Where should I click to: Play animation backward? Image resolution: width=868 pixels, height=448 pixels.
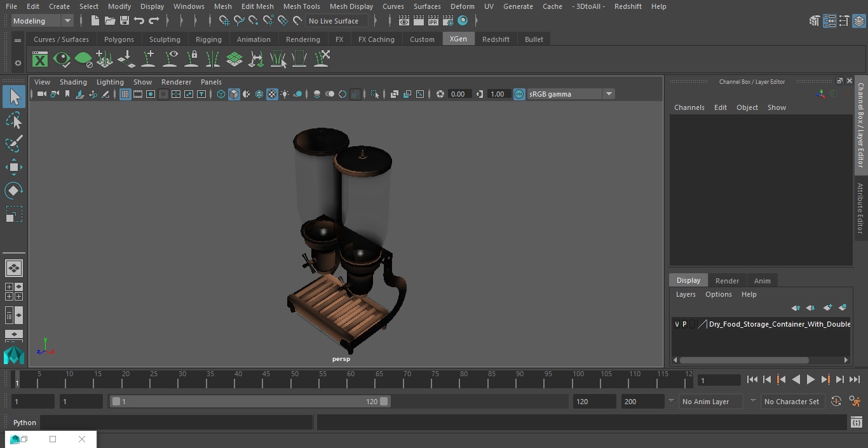(796, 379)
